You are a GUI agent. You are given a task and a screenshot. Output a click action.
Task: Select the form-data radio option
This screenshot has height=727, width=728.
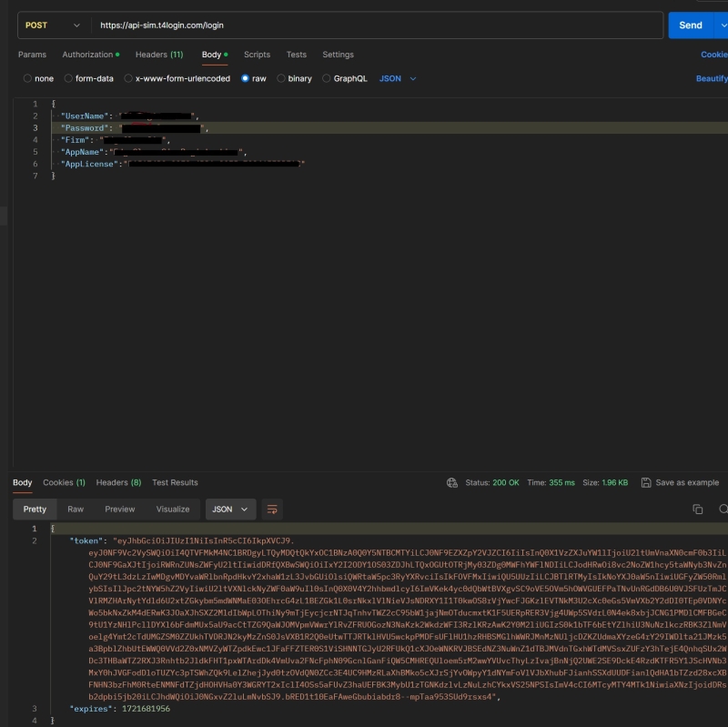pos(68,79)
